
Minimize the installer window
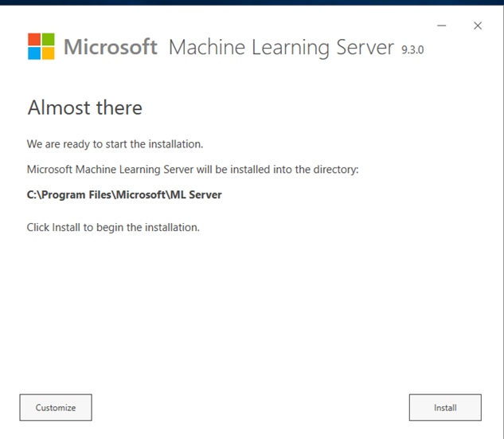point(442,25)
